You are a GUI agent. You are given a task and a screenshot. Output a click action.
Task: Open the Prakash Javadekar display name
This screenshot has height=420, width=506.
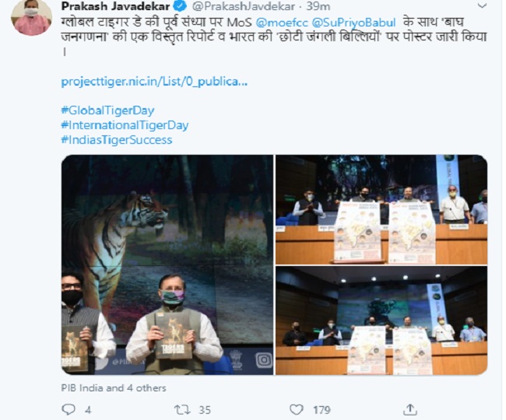[x=116, y=6]
